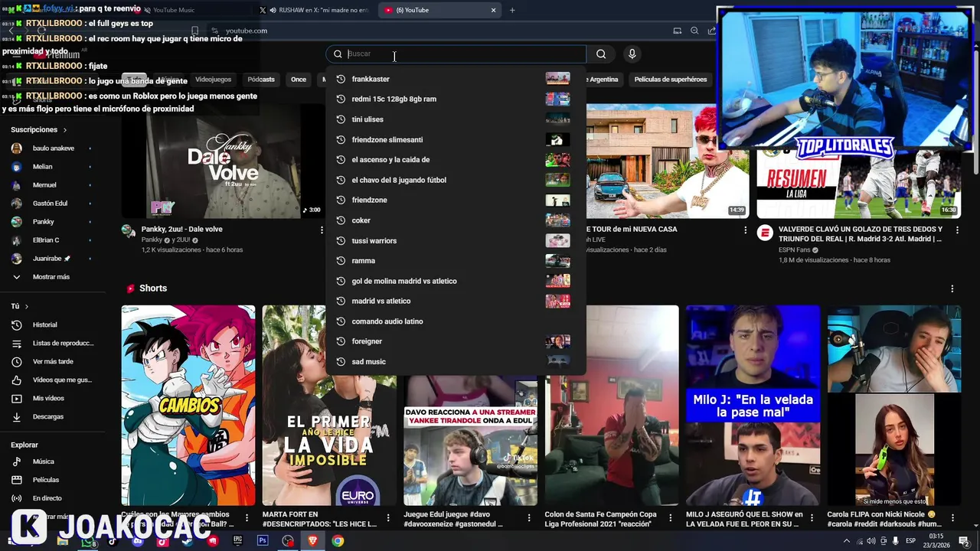The height and width of the screenshot is (551, 980).
Task: Open a new browser tab
Action: (x=512, y=10)
